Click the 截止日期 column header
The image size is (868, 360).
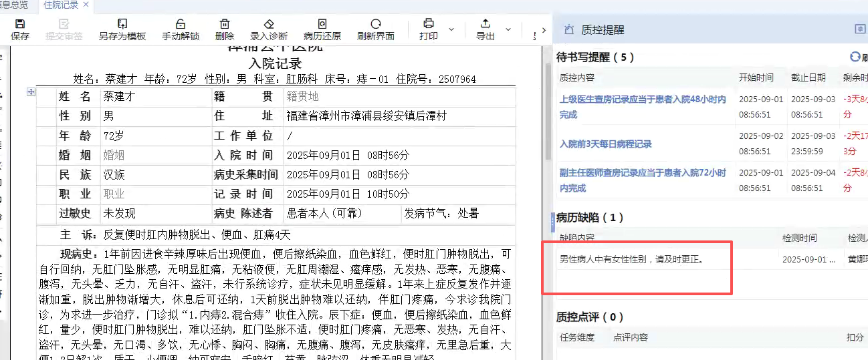(x=808, y=77)
